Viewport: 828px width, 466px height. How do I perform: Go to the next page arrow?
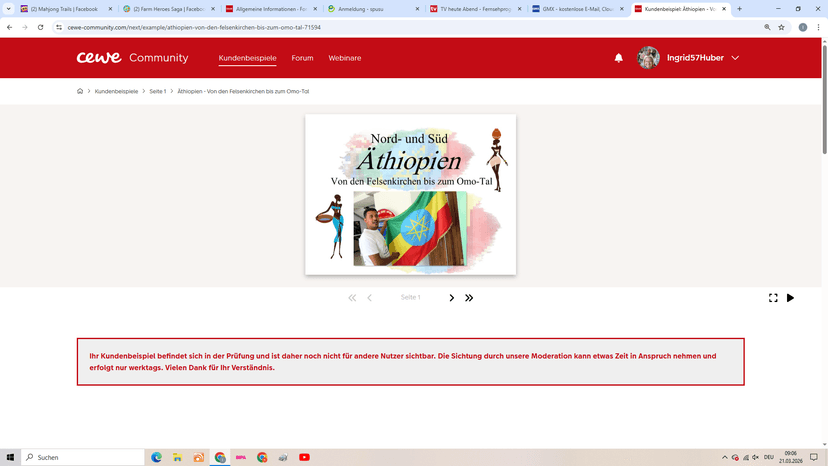[x=451, y=298]
